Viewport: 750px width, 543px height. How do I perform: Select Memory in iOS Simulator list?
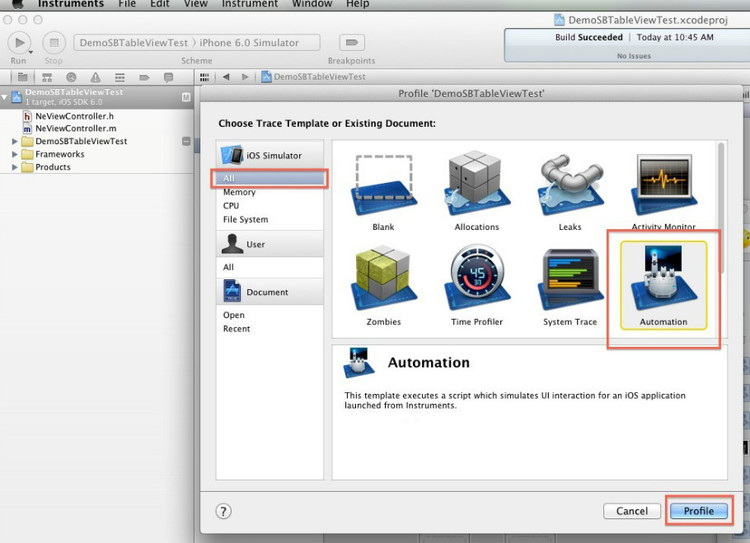[x=239, y=192]
